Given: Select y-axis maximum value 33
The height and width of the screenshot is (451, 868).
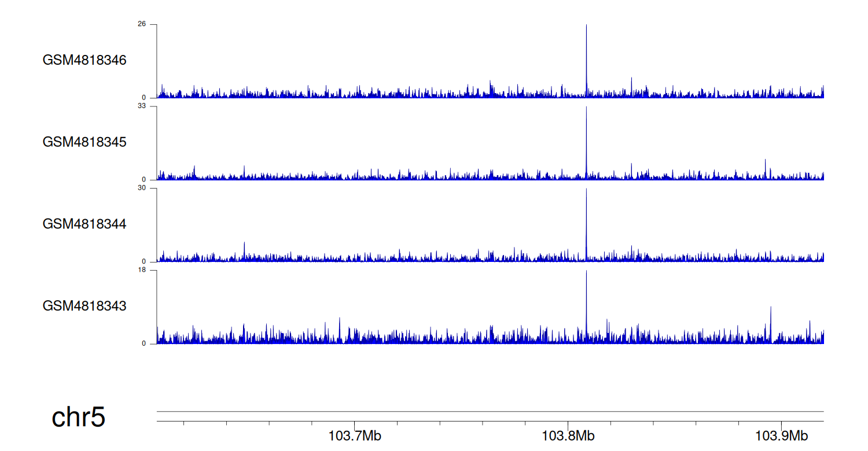Looking at the screenshot, I should click(x=142, y=106).
